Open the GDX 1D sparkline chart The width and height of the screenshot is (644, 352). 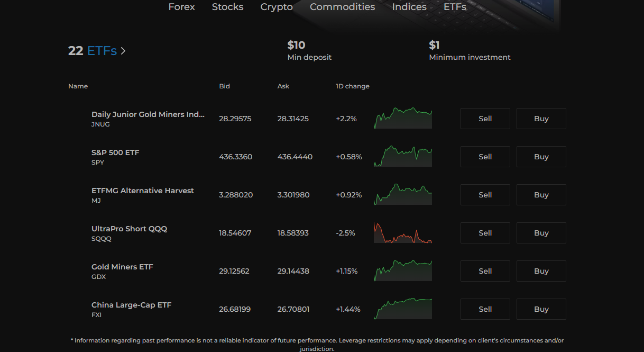tap(403, 270)
